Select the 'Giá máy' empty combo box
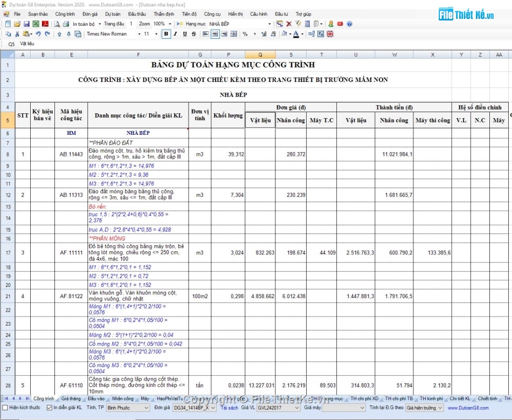This screenshot has height=420, width=512. 344,408
